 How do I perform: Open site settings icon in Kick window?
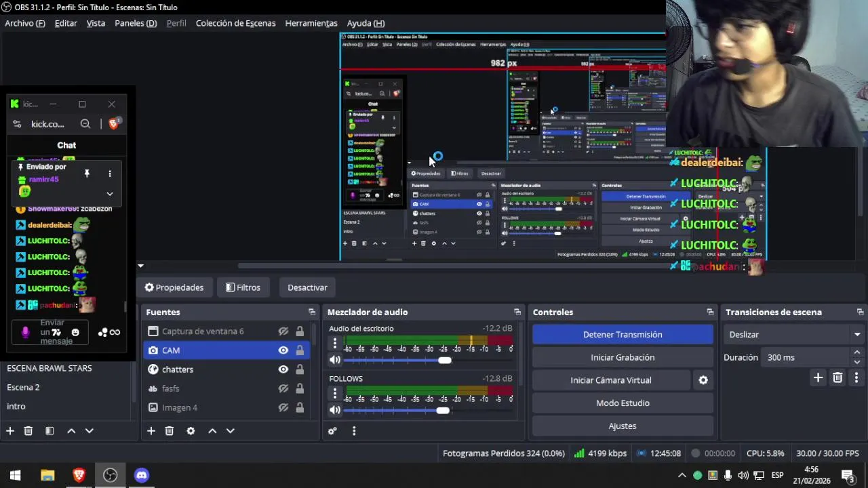[17, 124]
